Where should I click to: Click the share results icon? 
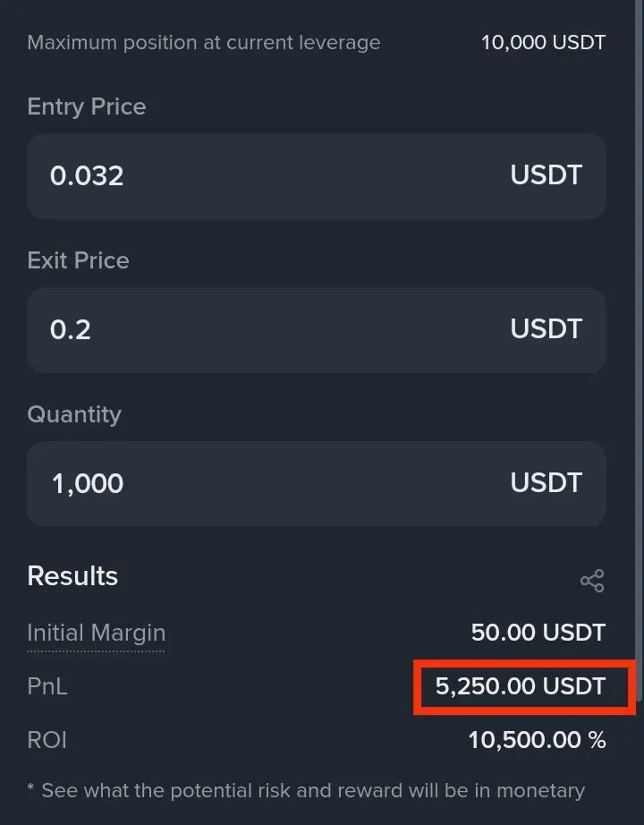pyautogui.click(x=591, y=581)
